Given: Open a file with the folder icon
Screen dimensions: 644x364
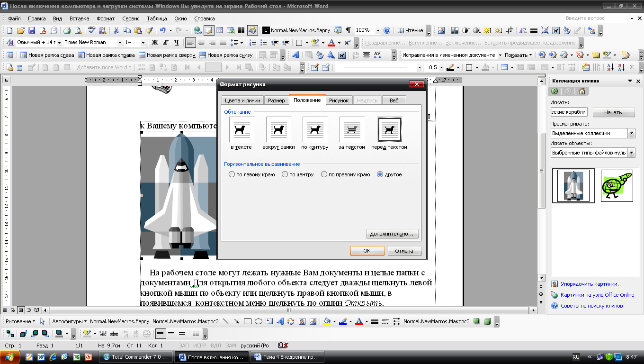Looking at the screenshot, I should (21, 30).
